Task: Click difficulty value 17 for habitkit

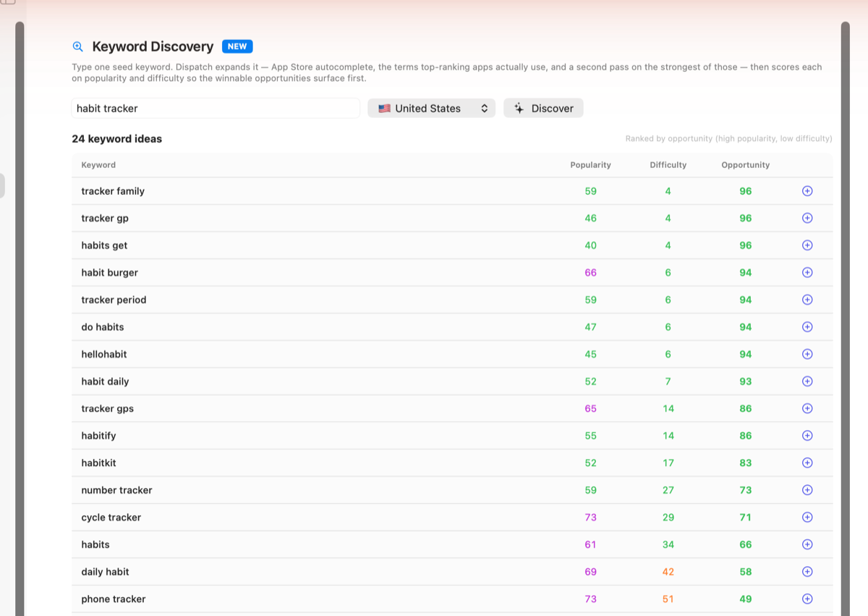Action: click(668, 463)
